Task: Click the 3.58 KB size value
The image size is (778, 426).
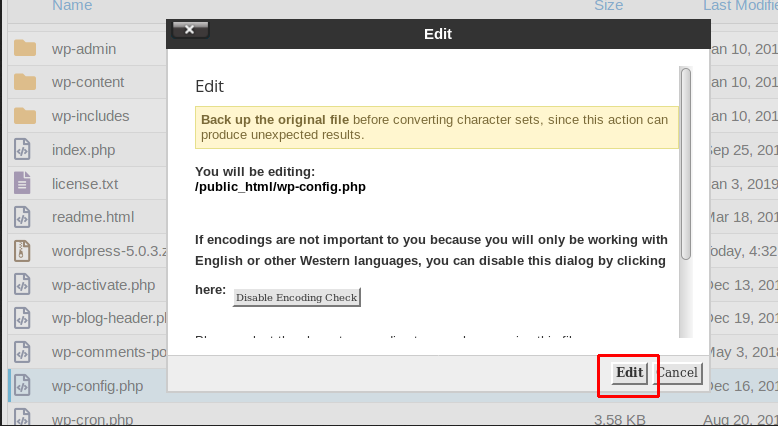Action: click(x=619, y=420)
